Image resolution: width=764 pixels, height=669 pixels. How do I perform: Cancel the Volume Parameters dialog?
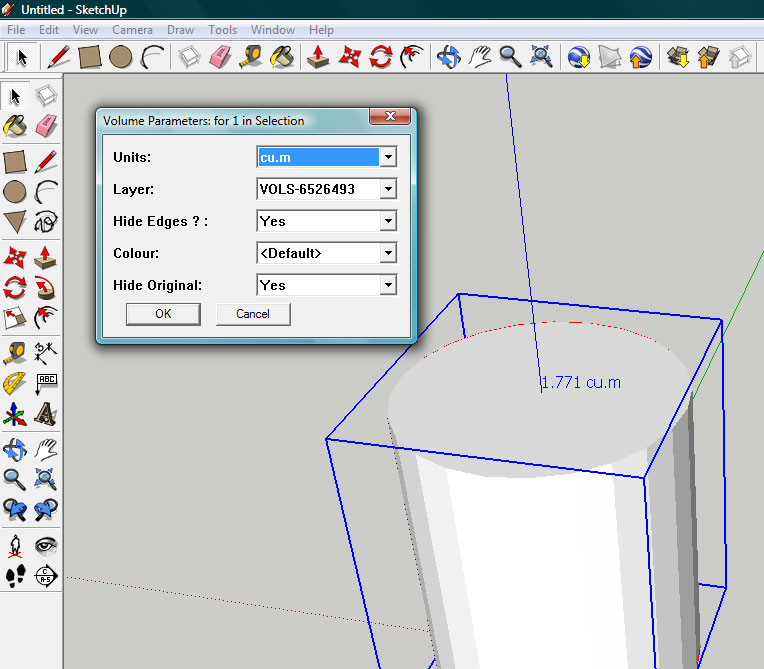[253, 314]
